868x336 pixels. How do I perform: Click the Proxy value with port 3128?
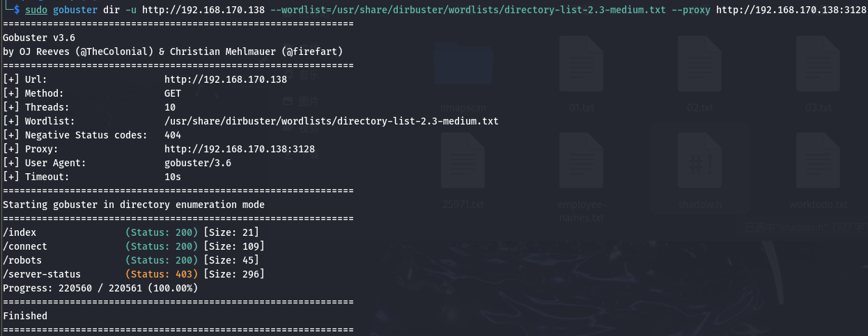point(240,149)
